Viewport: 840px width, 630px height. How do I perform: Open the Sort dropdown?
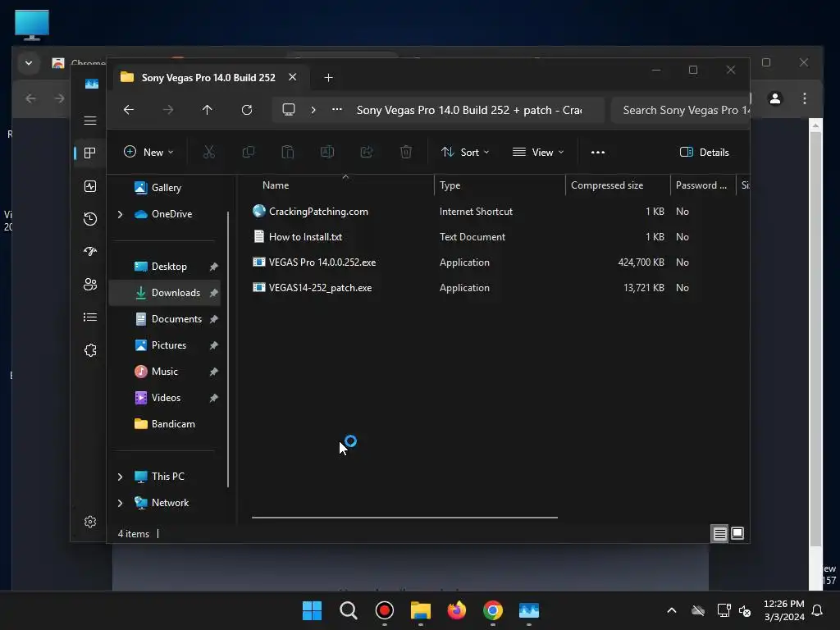pos(465,152)
